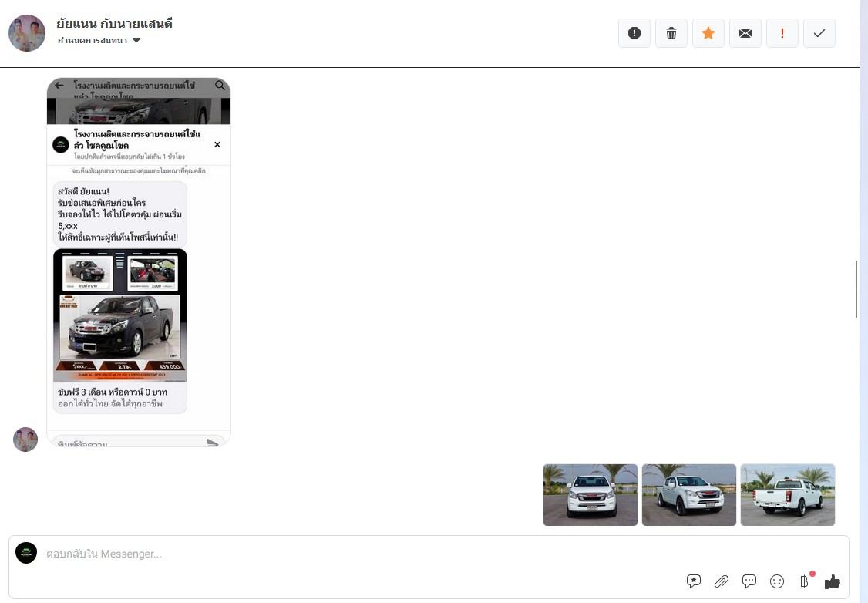Click the dropdown arrow beside กำหนดการสนทนา

coord(136,40)
